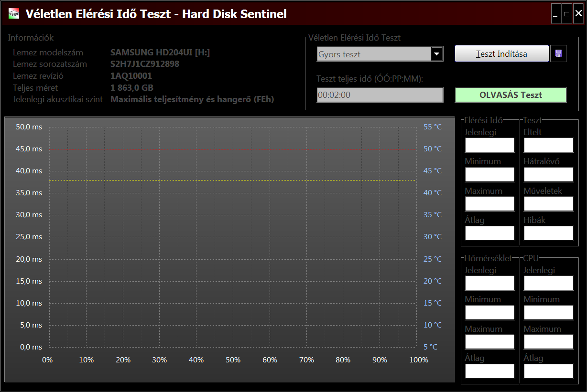Click Elérési Idő Minimum value field

[490, 174]
